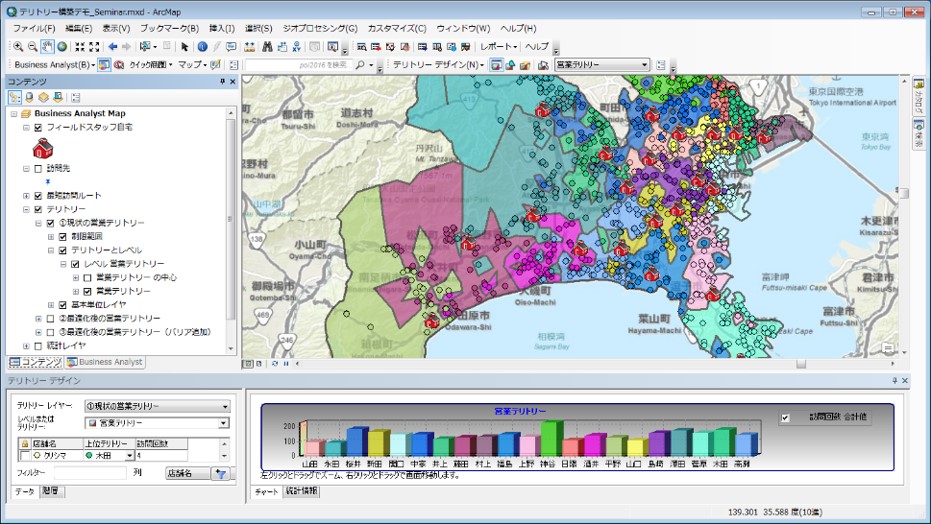Image resolution: width=931 pixels, height=524 pixels.
Task: Activate the Identify tool
Action: tap(202, 47)
